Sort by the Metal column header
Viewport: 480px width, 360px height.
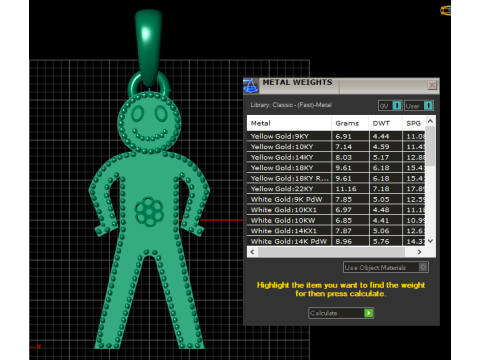point(289,123)
